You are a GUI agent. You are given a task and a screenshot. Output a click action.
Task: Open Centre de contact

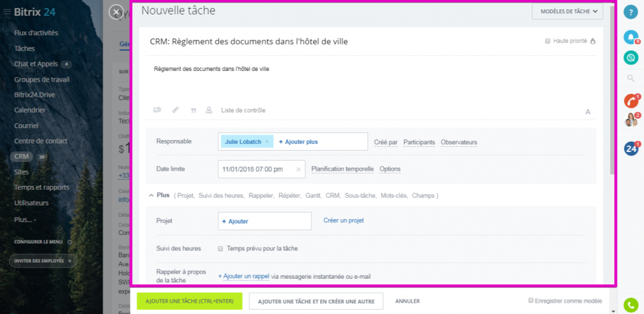point(41,141)
